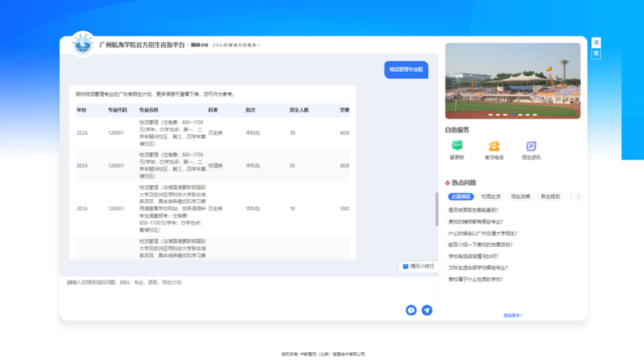The image size is (644, 362).
Task: Click the Guangzhou Maritime University logo
Action: pos(83,44)
